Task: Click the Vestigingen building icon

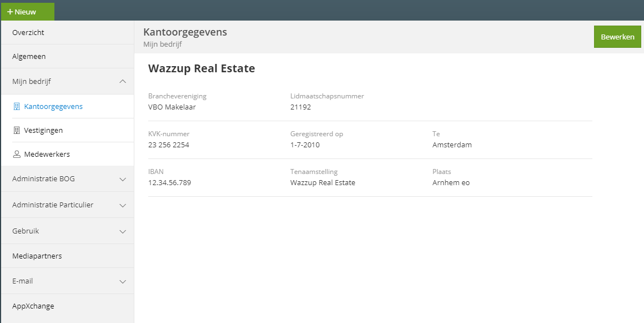Action: [17, 131]
